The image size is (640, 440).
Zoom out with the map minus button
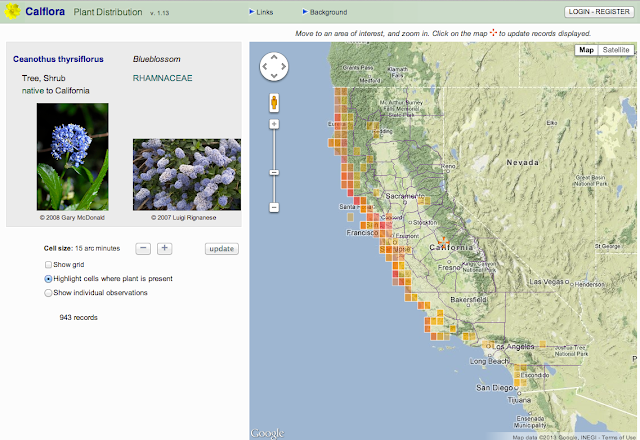(x=274, y=207)
